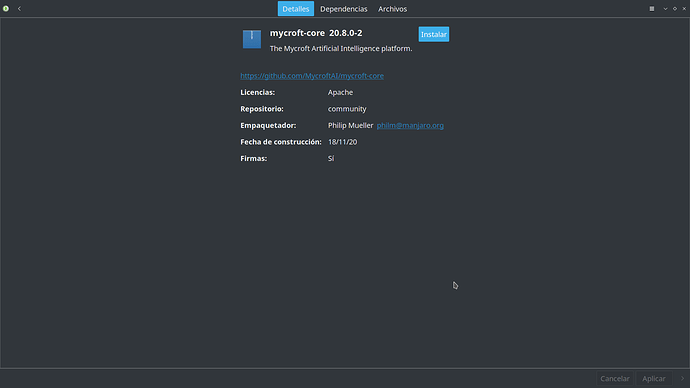Expand details with bottom-right chevron
This screenshot has width=690, height=388.
click(683, 378)
